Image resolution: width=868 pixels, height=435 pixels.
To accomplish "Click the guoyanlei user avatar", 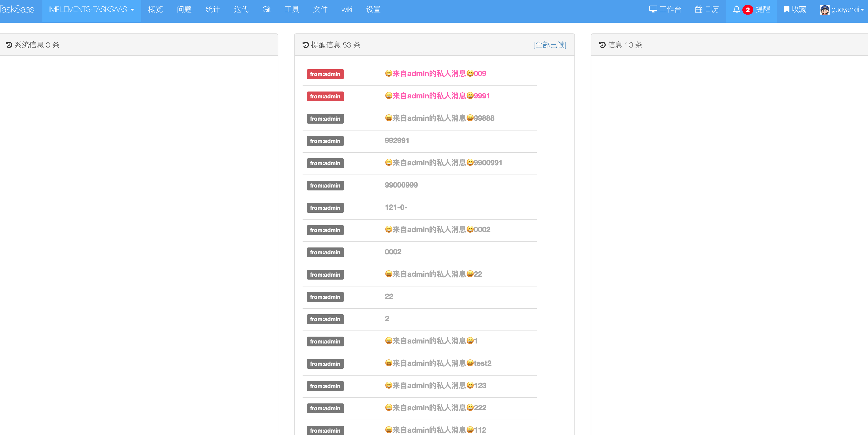I will tap(824, 10).
